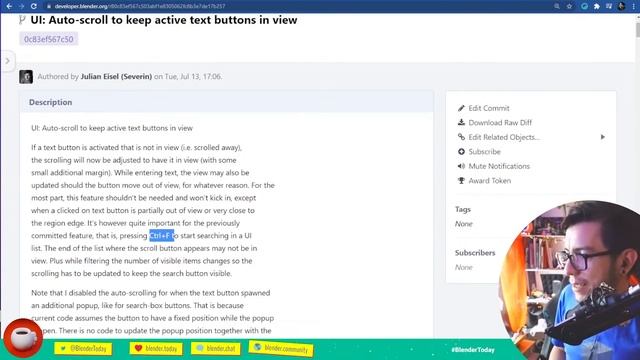Open the browser extensions puzzle icon
Screen dimensions: 640x360
597,6
